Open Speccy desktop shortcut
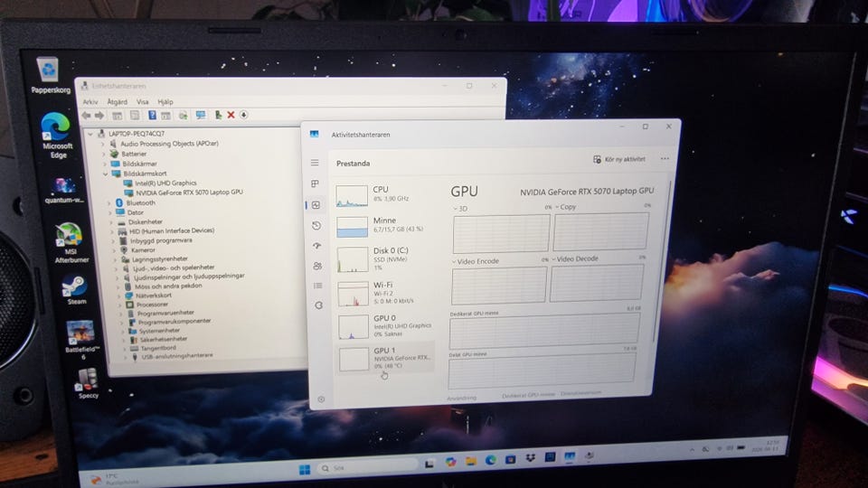This screenshot has width=868, height=488. click(88, 383)
